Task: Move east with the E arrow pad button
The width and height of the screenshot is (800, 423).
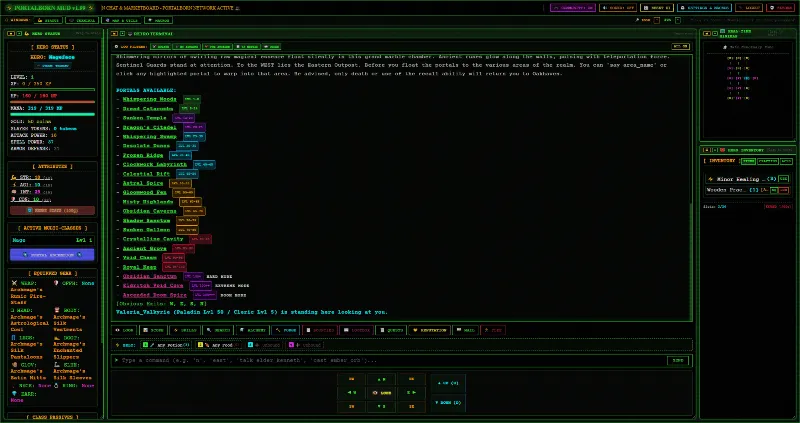Action: point(411,393)
